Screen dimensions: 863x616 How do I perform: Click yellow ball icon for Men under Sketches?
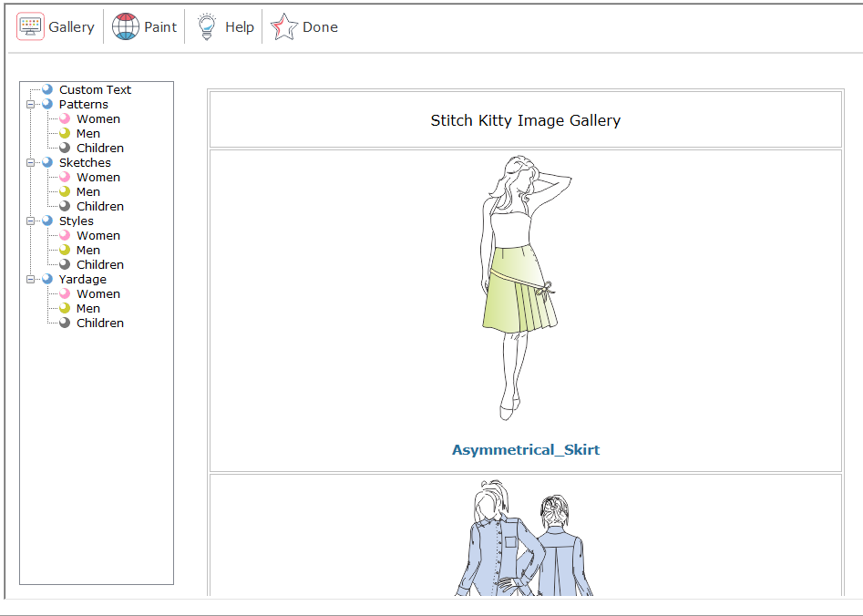click(x=65, y=191)
